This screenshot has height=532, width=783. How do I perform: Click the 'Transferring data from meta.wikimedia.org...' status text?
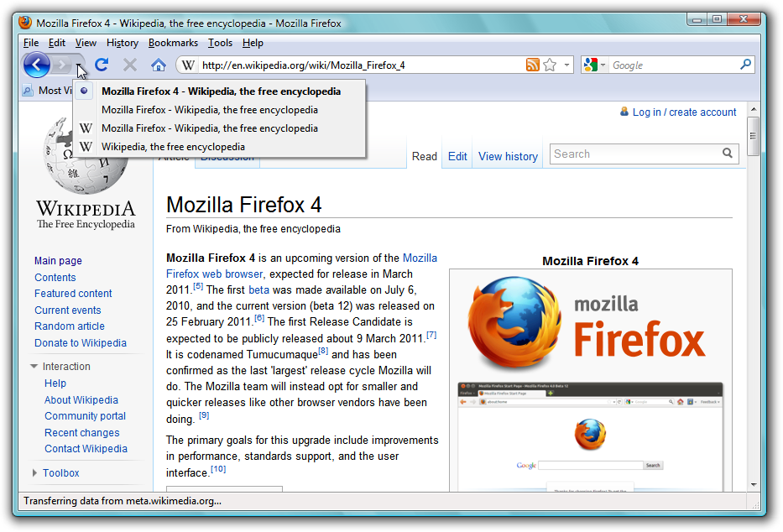pyautogui.click(x=123, y=501)
